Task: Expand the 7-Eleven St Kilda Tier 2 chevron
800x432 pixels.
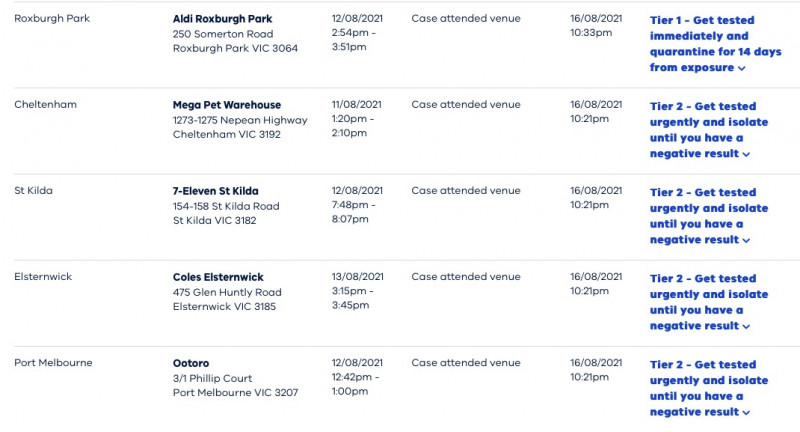Action: (x=746, y=241)
